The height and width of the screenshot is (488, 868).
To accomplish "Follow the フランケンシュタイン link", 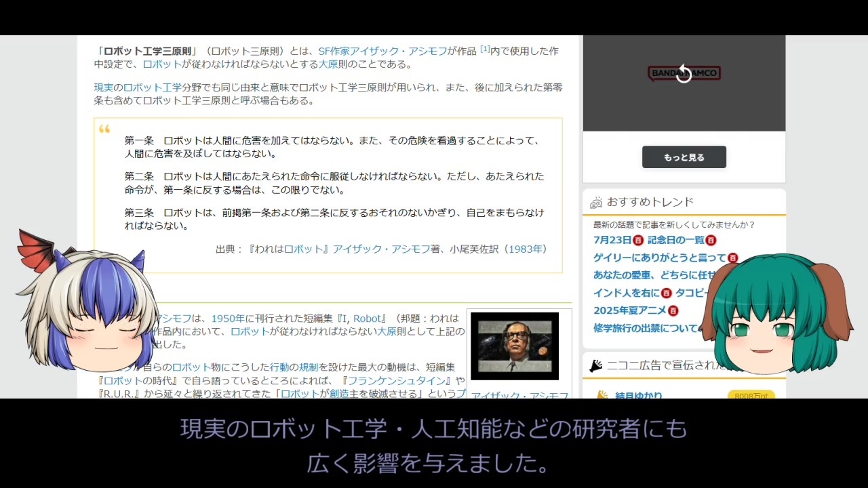I will pyautogui.click(x=397, y=381).
